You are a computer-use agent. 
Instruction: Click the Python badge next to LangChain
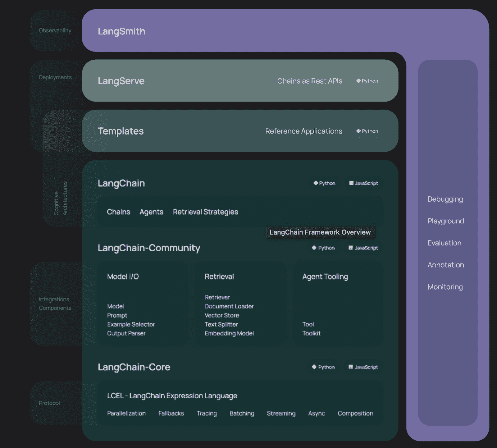[324, 183]
